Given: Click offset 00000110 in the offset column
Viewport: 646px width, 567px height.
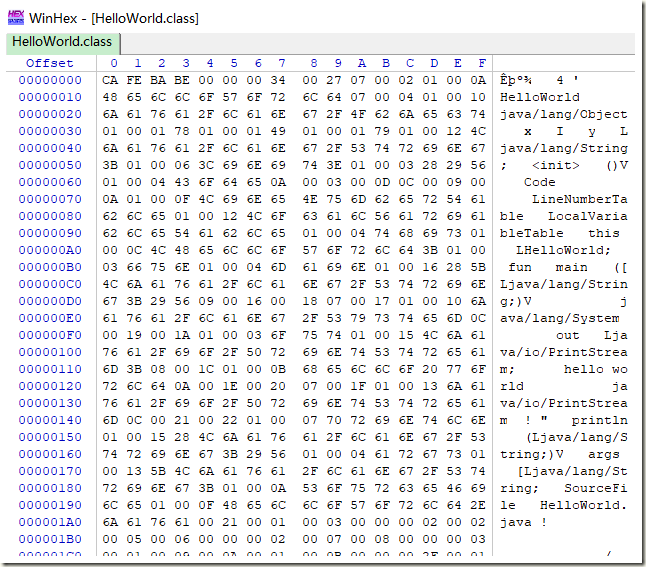Looking at the screenshot, I should (50, 369).
